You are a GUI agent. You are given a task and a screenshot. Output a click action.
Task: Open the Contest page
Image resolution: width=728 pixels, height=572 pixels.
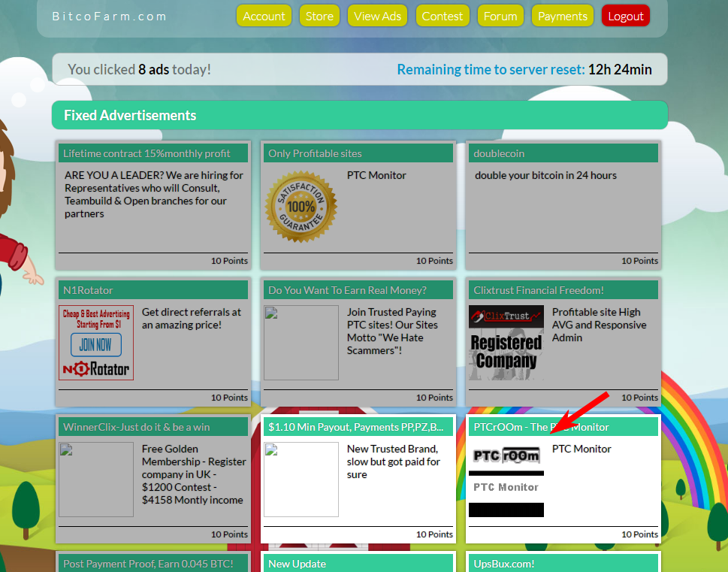point(442,16)
